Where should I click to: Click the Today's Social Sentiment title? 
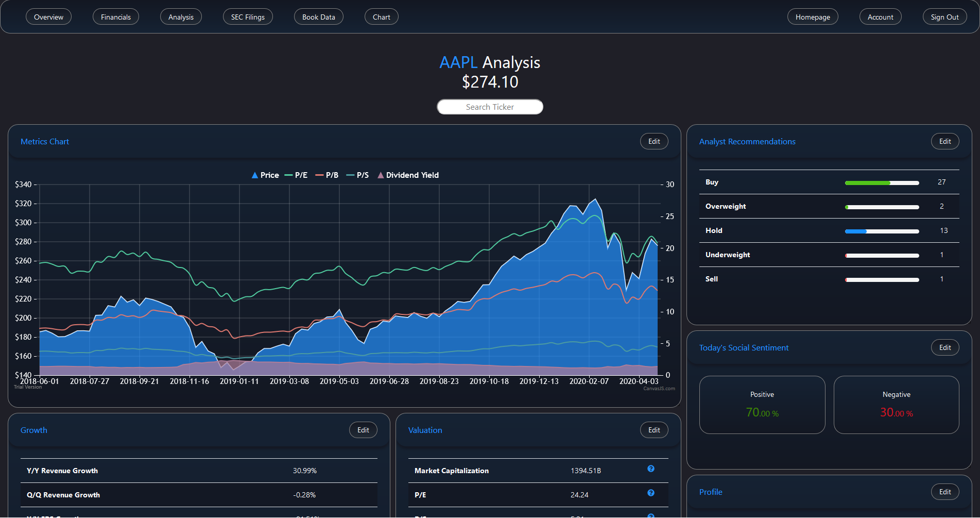click(x=744, y=347)
